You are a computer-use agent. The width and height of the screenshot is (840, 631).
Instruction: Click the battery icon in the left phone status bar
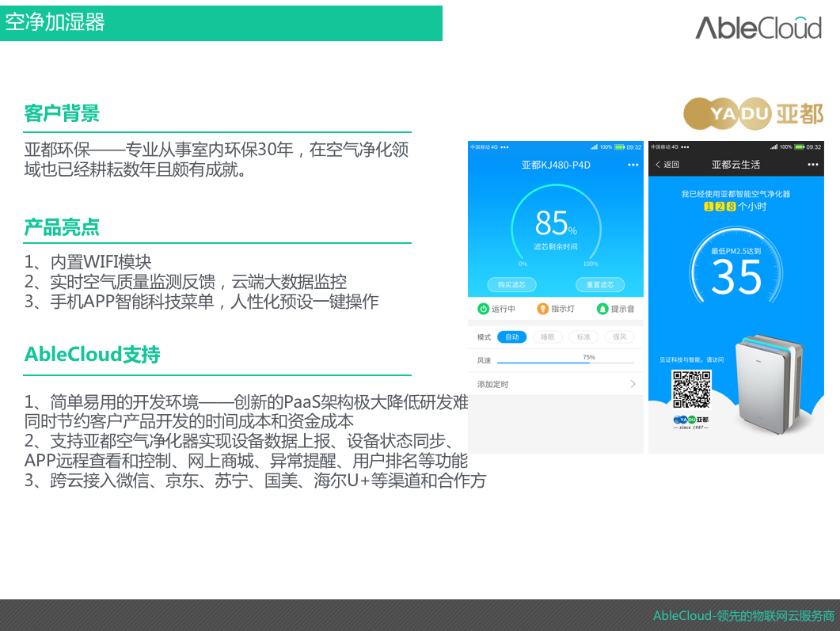click(x=620, y=146)
